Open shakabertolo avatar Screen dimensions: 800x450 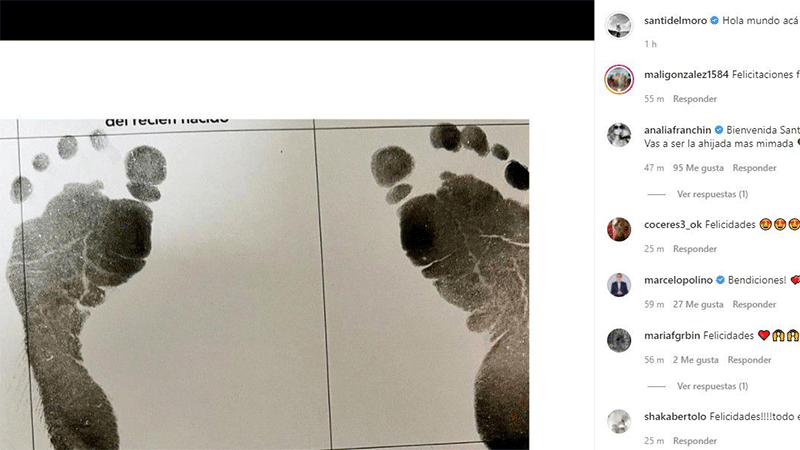[619, 421]
